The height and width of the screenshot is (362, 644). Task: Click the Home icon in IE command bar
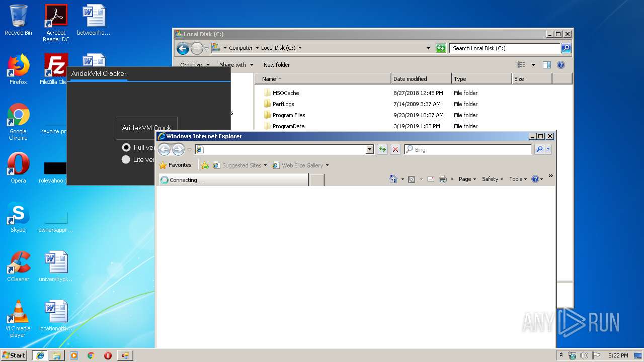pos(393,179)
